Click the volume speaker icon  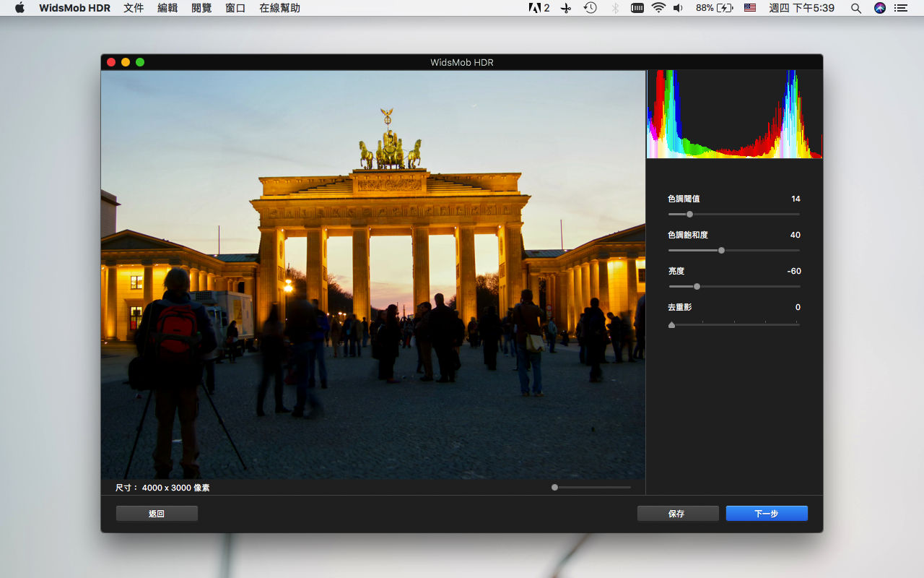678,8
